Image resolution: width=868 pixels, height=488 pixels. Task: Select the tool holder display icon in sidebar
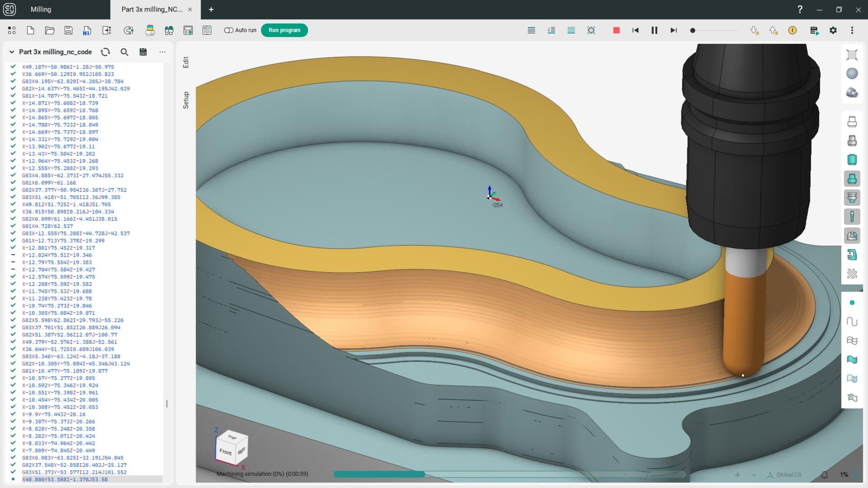tap(852, 198)
